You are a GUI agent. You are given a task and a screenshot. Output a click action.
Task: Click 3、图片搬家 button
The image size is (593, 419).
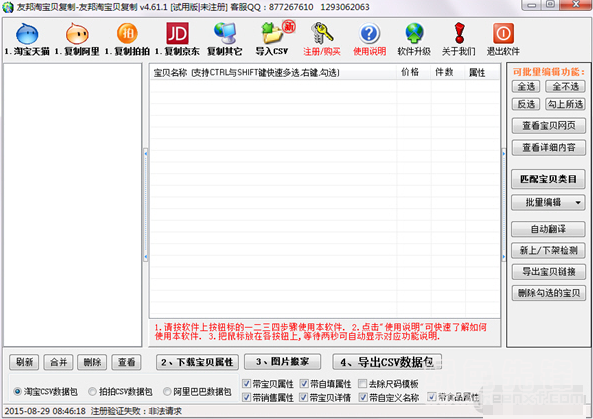click(x=283, y=362)
